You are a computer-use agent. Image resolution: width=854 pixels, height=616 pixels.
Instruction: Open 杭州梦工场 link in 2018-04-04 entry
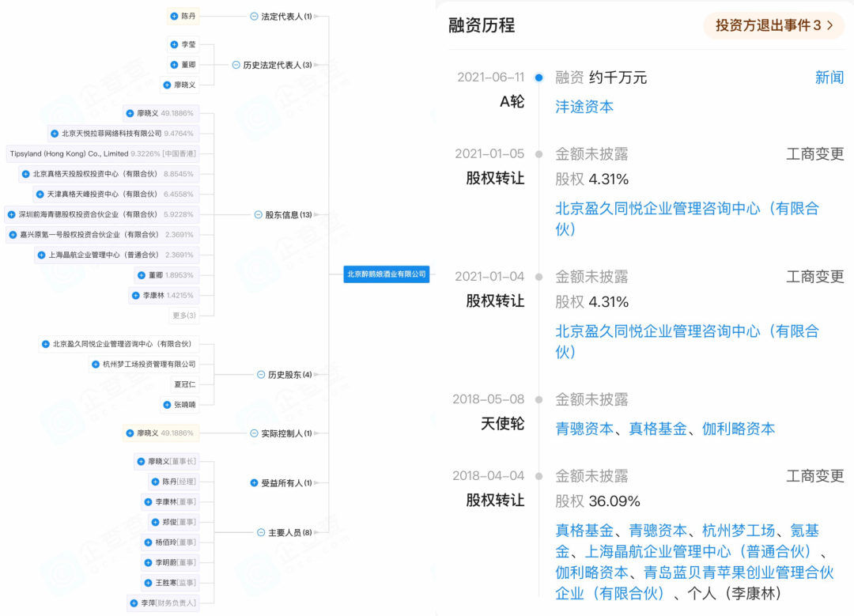pyautogui.click(x=738, y=531)
